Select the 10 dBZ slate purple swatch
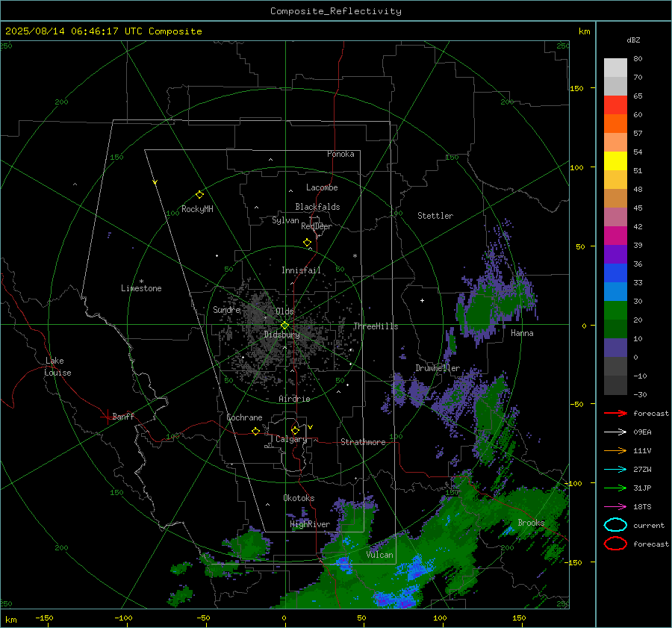This screenshot has width=672, height=628. (615, 348)
